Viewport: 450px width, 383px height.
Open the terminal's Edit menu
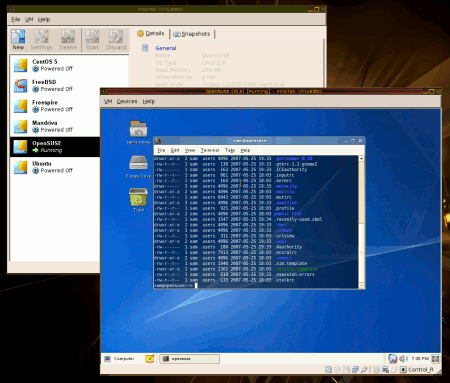coord(175,150)
